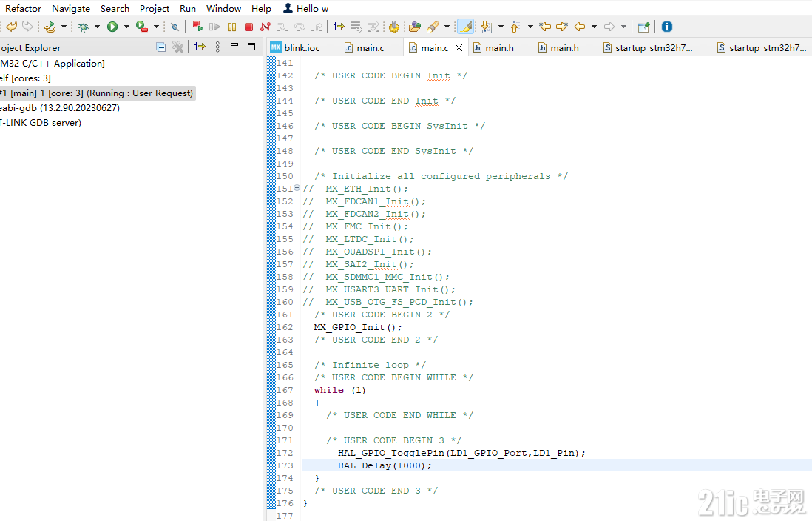The image size is (812, 521).
Task: Navigate Back with the yellow left arrow
Action: click(x=580, y=27)
